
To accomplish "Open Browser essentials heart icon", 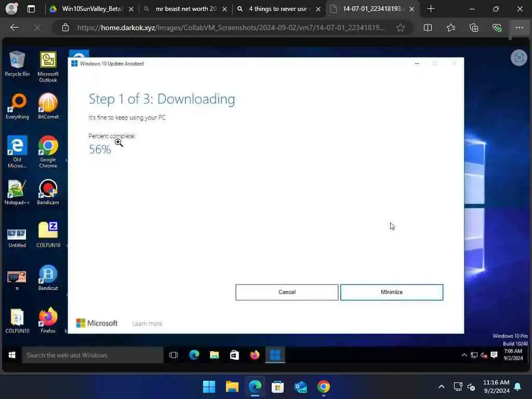I will click(x=497, y=28).
